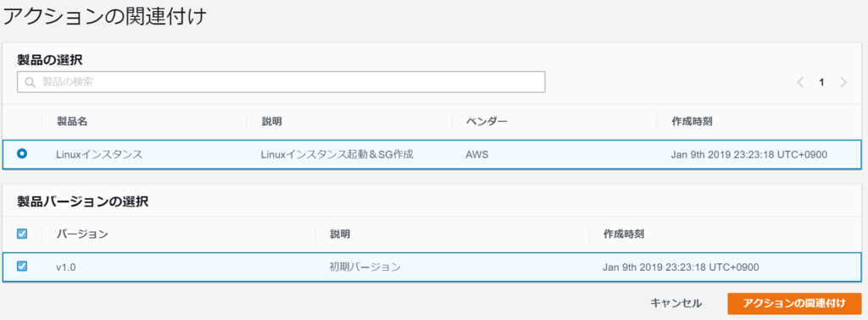Click Linuxインスタンス起動＆SG作成 description cell

(337, 155)
